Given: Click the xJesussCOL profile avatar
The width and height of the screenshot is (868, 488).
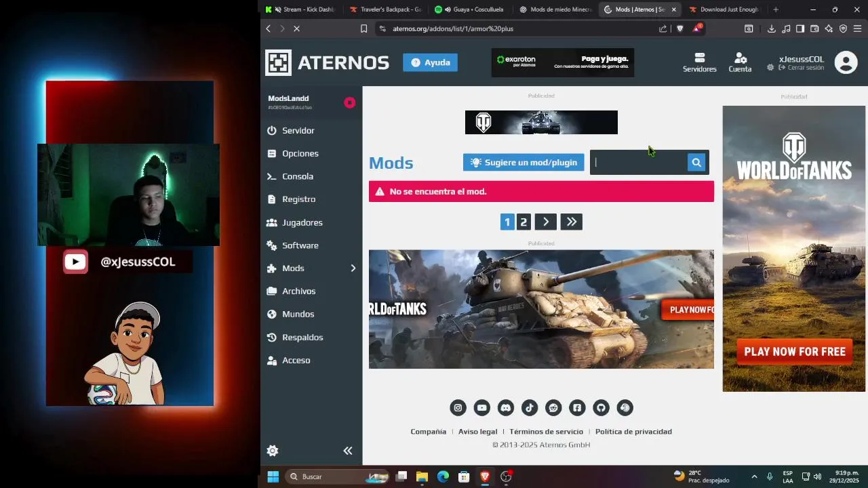Looking at the screenshot, I should click(x=846, y=62).
